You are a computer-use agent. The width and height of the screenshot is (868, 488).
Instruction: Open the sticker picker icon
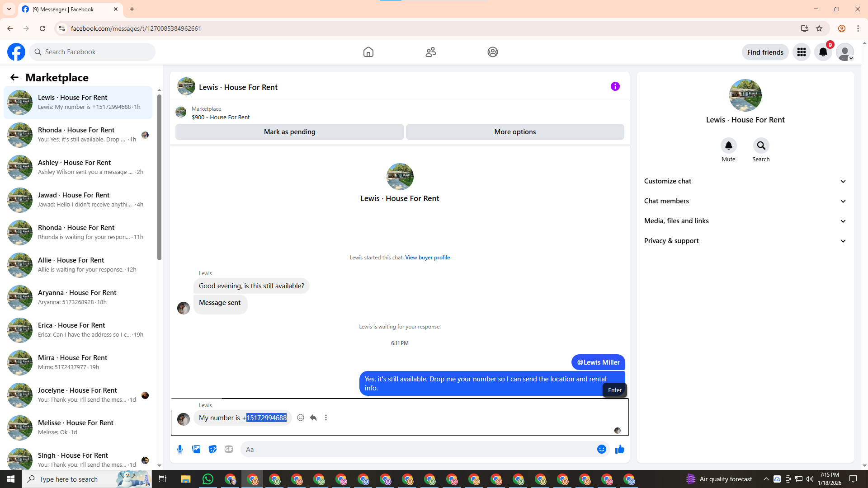click(212, 449)
